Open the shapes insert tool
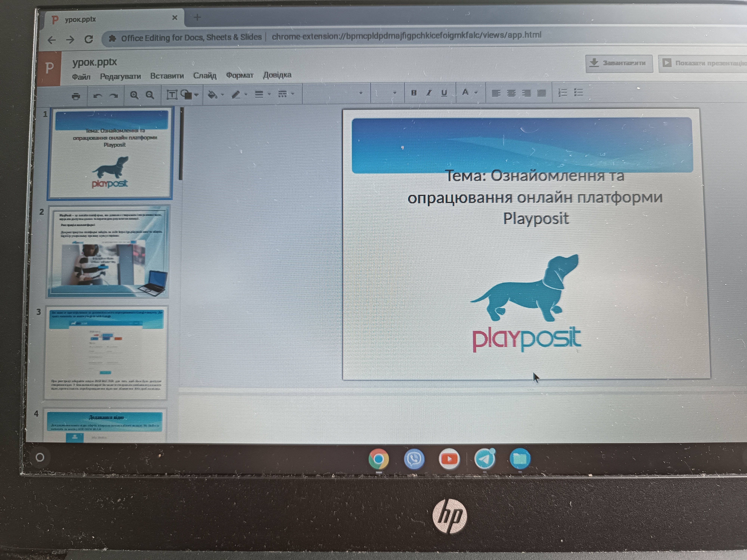Image resolution: width=747 pixels, height=560 pixels. coord(186,94)
